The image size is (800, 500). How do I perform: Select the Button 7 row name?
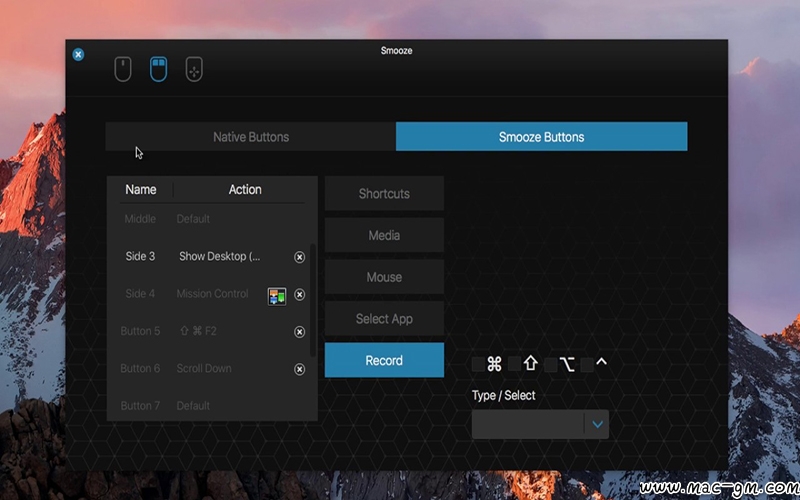point(140,406)
